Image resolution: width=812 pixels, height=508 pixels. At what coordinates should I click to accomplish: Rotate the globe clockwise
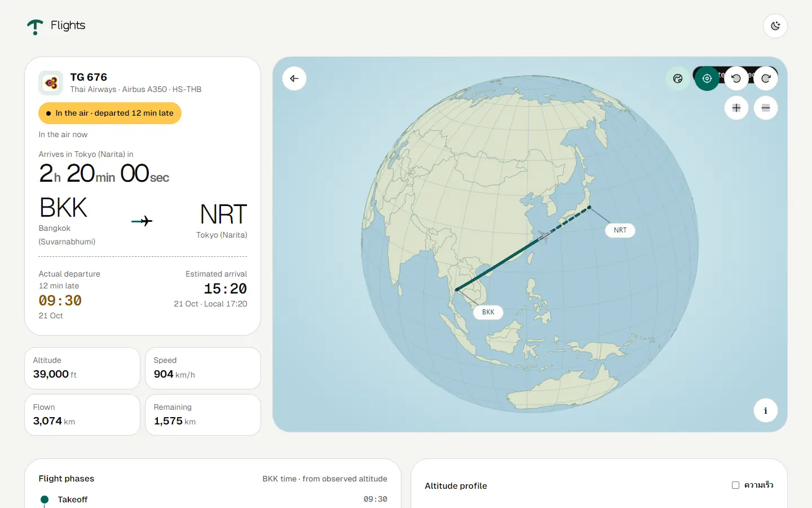click(x=766, y=78)
